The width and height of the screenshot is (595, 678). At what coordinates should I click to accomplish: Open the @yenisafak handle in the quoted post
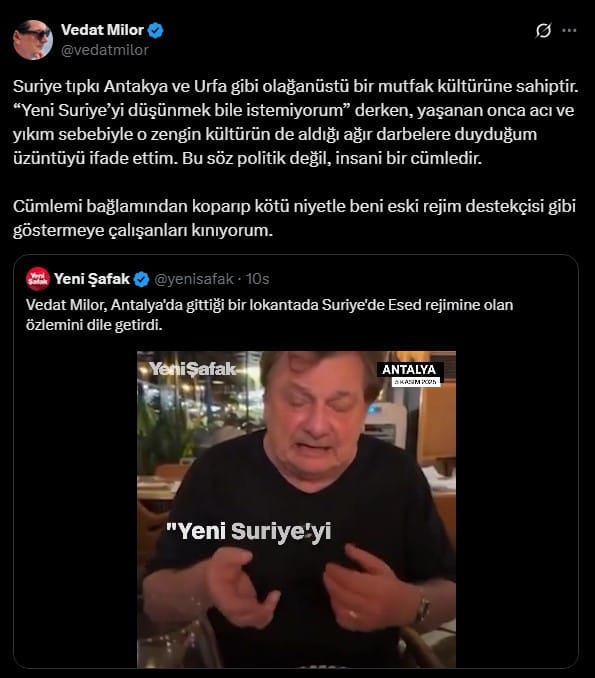point(194,279)
